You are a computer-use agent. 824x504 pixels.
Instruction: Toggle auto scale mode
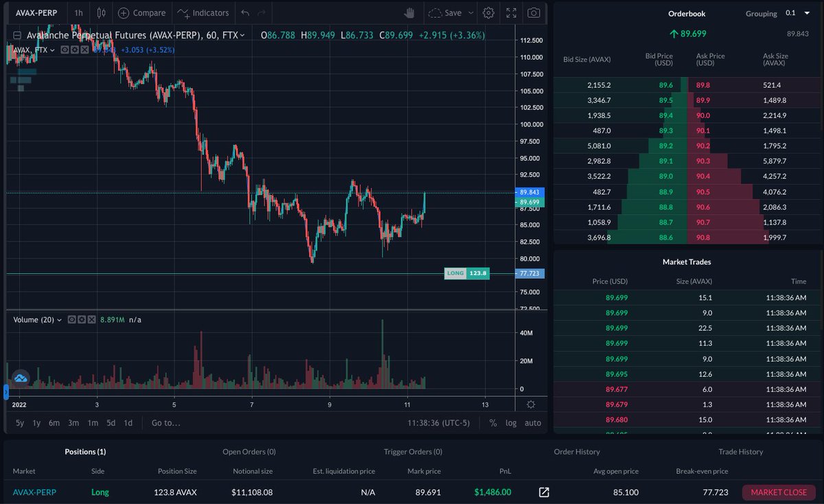click(533, 423)
